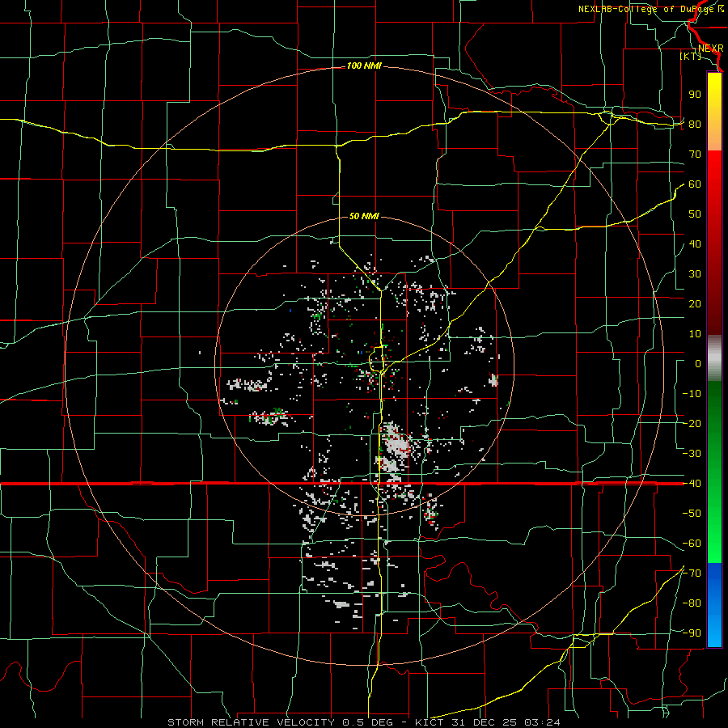Click the -90 scale label
Viewport: 728px width, 728px height.
point(692,633)
